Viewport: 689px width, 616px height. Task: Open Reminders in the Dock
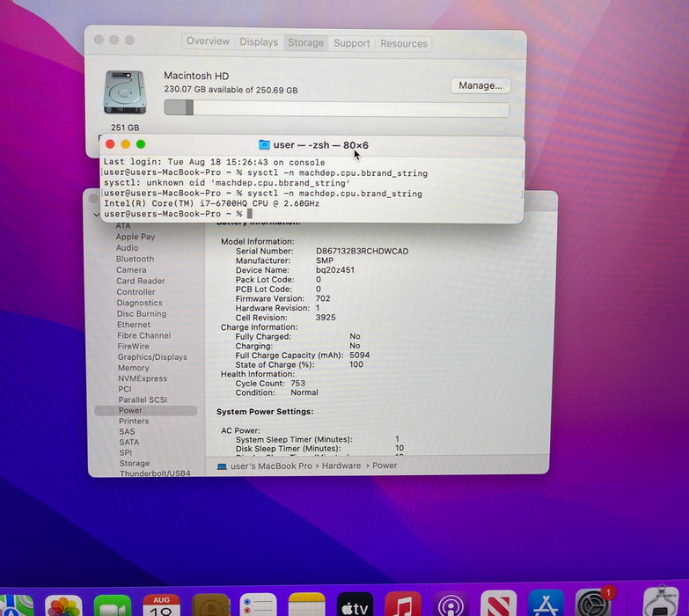coord(259,605)
